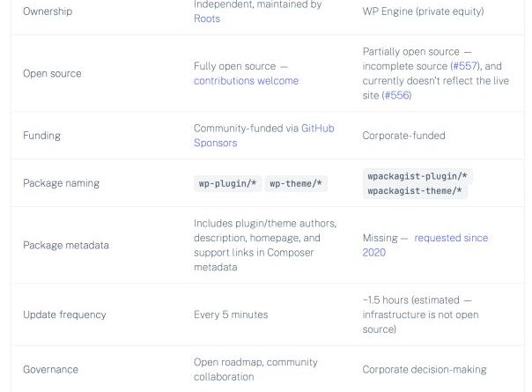Click the wpackagist-theme/* code badge
The image size is (532, 392).
tap(415, 191)
